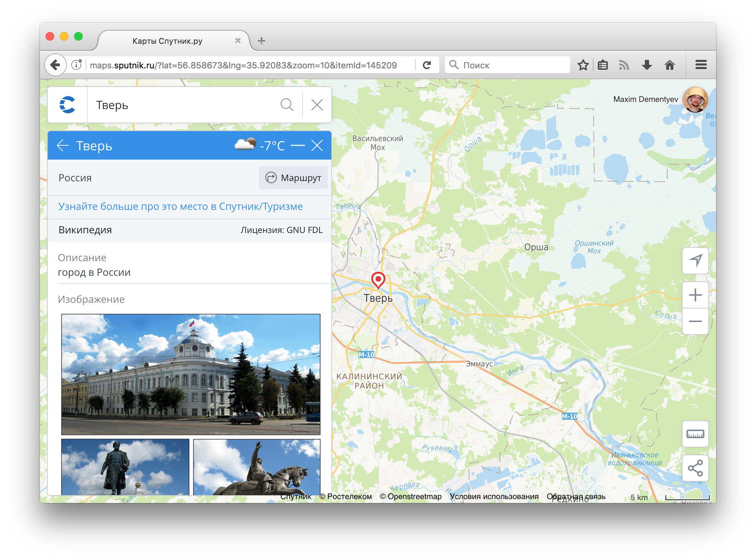Open the downloads arrow icon

tap(647, 65)
